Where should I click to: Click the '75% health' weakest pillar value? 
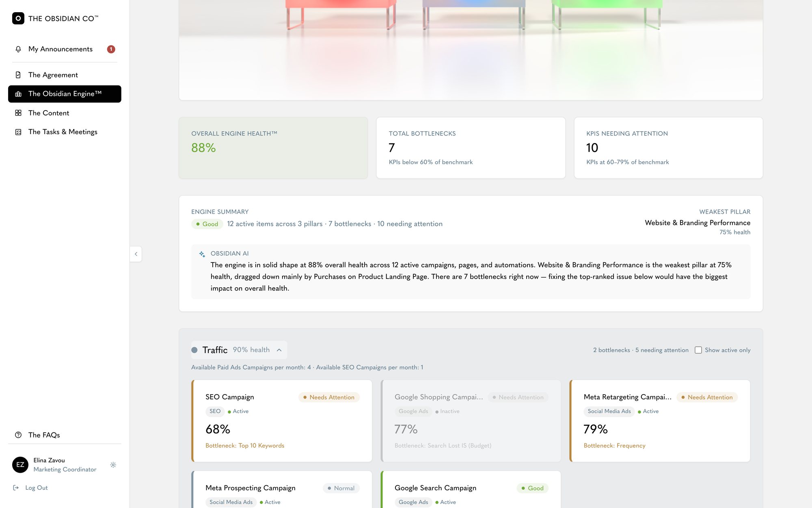point(735,232)
